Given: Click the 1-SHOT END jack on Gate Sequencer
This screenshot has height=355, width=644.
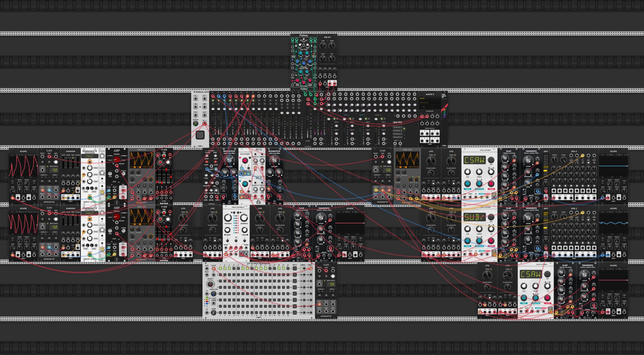Looking at the screenshot, I should coord(214,303).
